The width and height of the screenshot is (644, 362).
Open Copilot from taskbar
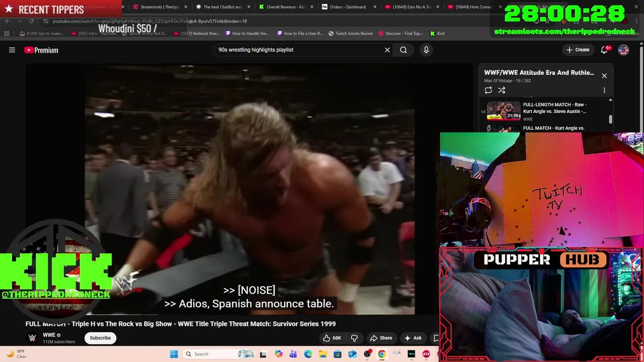pos(278,354)
